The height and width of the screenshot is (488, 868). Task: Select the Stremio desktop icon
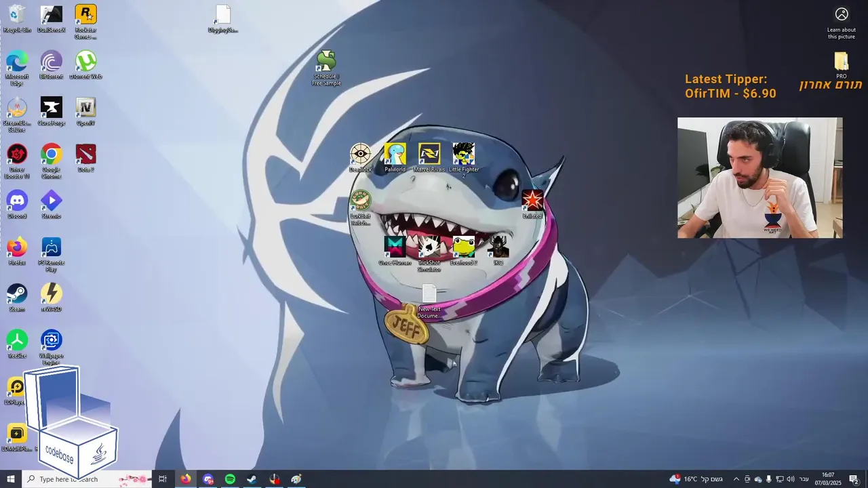pos(52,205)
